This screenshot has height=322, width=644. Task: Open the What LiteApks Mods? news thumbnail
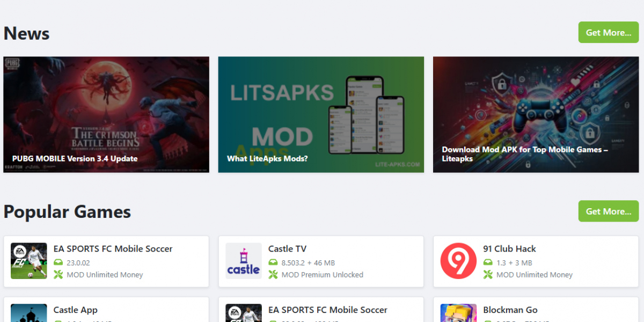tap(321, 115)
